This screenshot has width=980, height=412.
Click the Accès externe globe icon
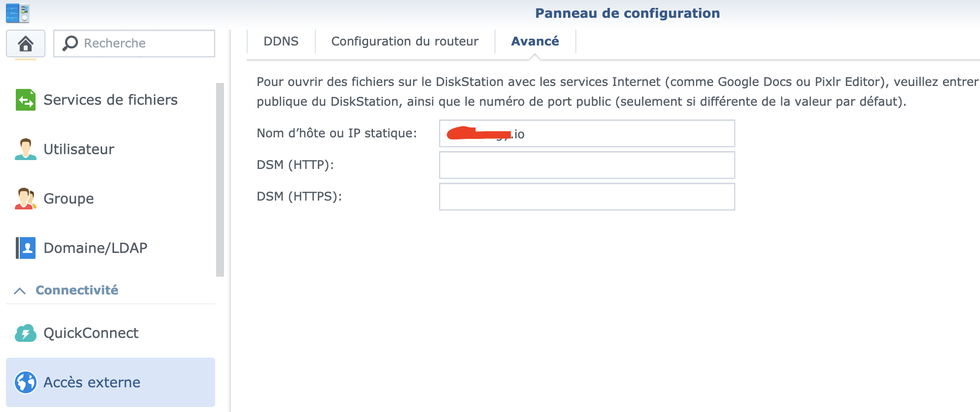tap(26, 382)
